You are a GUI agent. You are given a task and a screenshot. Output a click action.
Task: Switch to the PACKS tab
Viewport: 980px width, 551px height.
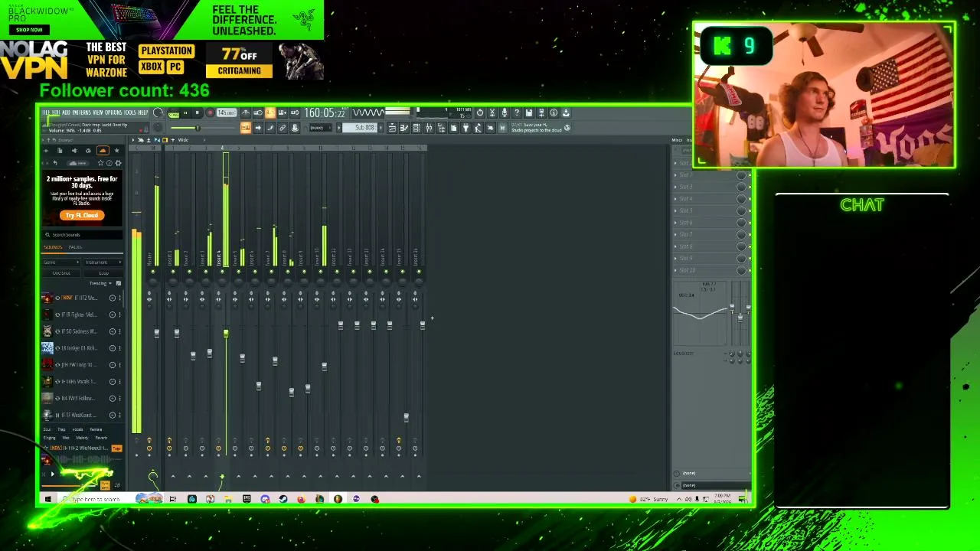[75, 247]
